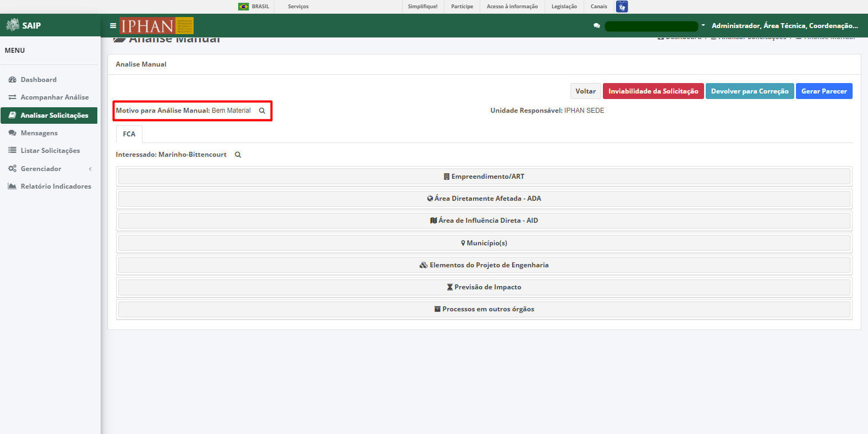Image resolution: width=868 pixels, height=434 pixels.
Task: Click Inviabilidade da Solicitação button
Action: pyautogui.click(x=653, y=91)
